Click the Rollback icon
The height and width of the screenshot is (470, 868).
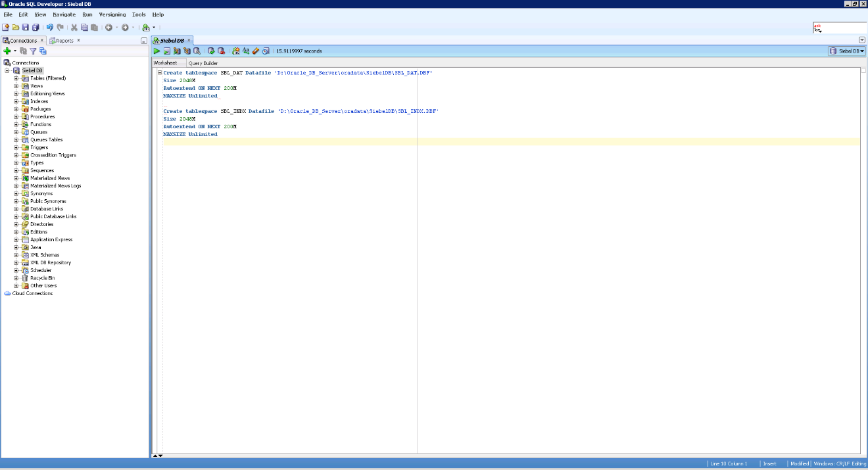tap(221, 51)
